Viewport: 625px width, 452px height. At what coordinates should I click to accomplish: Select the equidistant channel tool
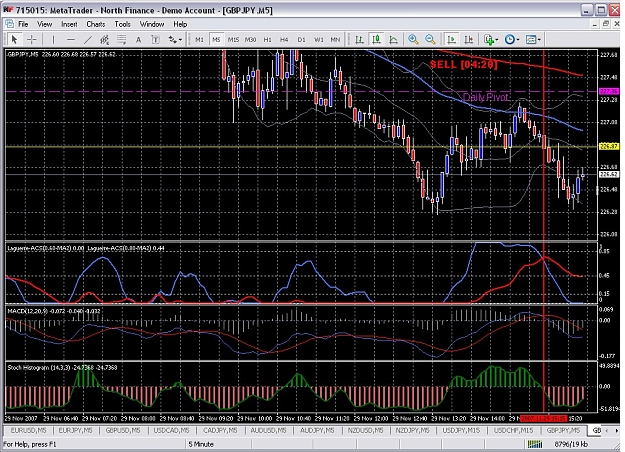(x=104, y=39)
